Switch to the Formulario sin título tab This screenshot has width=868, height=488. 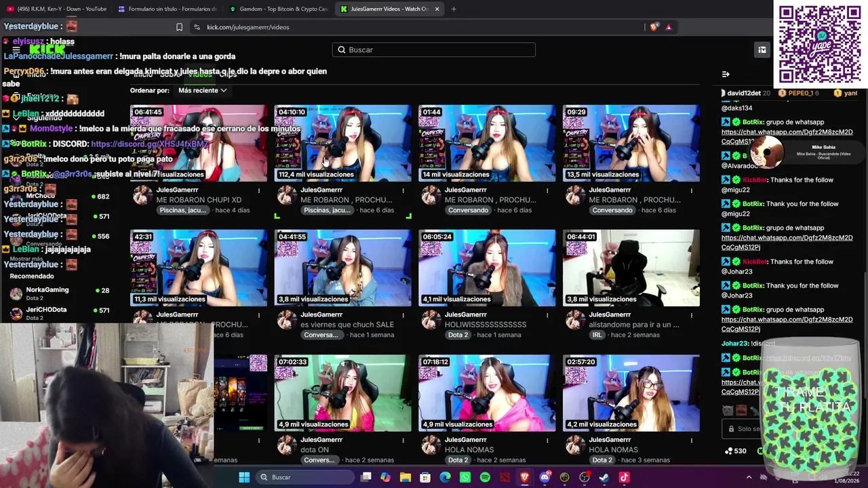(167, 9)
